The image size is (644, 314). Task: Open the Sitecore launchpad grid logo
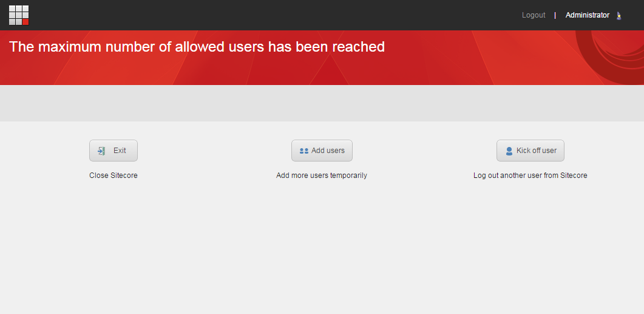click(19, 15)
